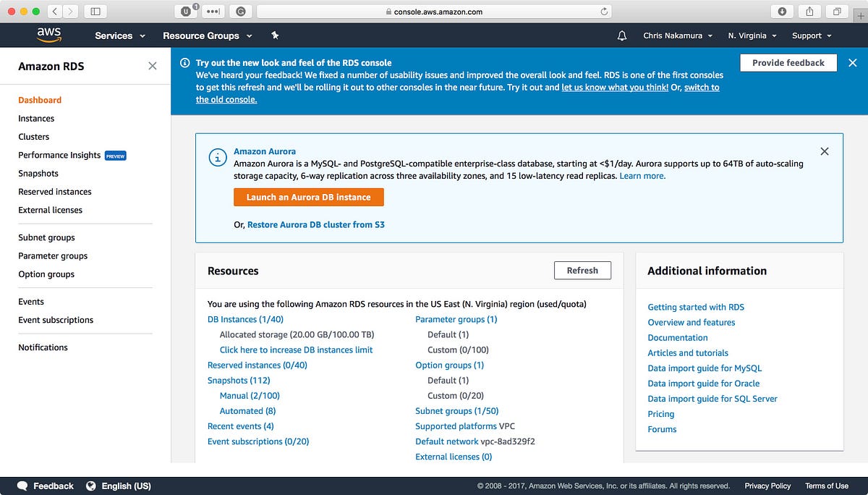Viewport: 868px width, 495px height.
Task: Click here to increase DB instances limit
Action: pyautogui.click(x=297, y=350)
